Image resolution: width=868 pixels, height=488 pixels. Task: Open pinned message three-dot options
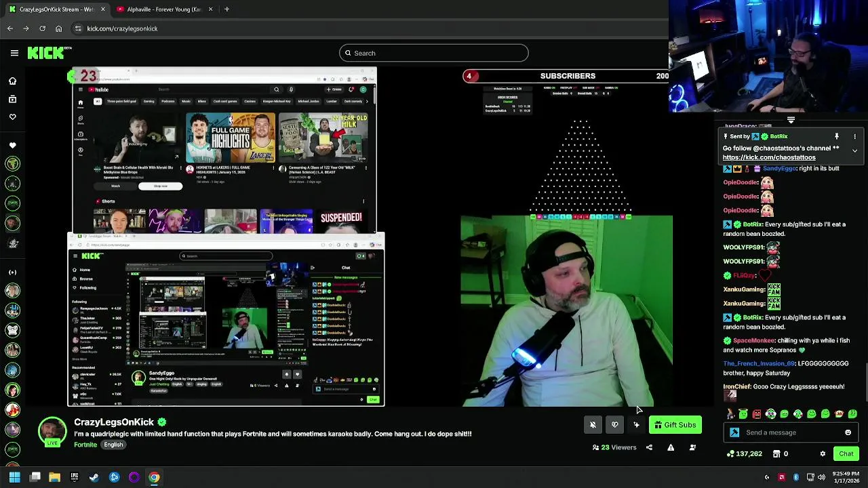[854, 136]
